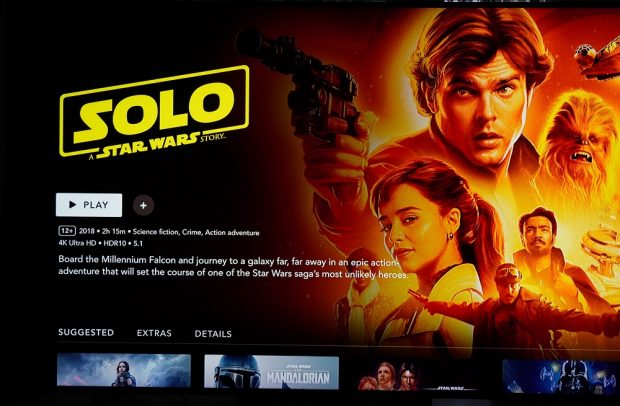Click the 2h 15m runtime text
620x406 pixels.
coord(113,231)
